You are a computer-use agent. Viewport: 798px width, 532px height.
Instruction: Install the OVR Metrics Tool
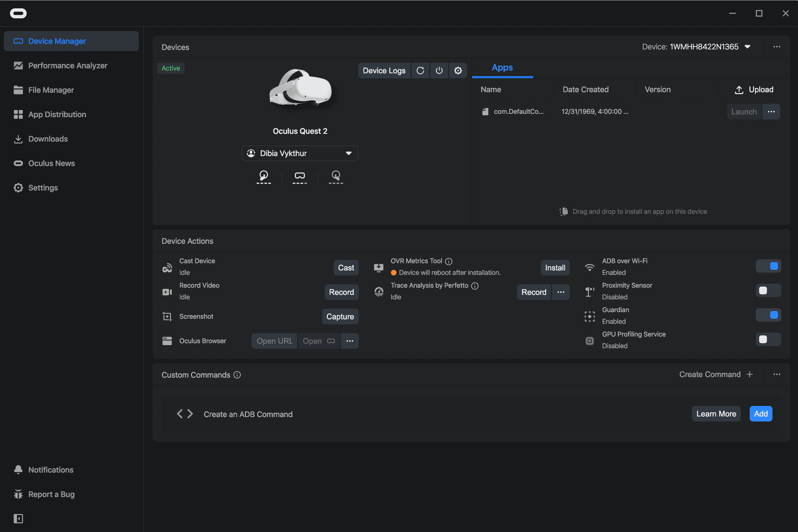tap(555, 268)
